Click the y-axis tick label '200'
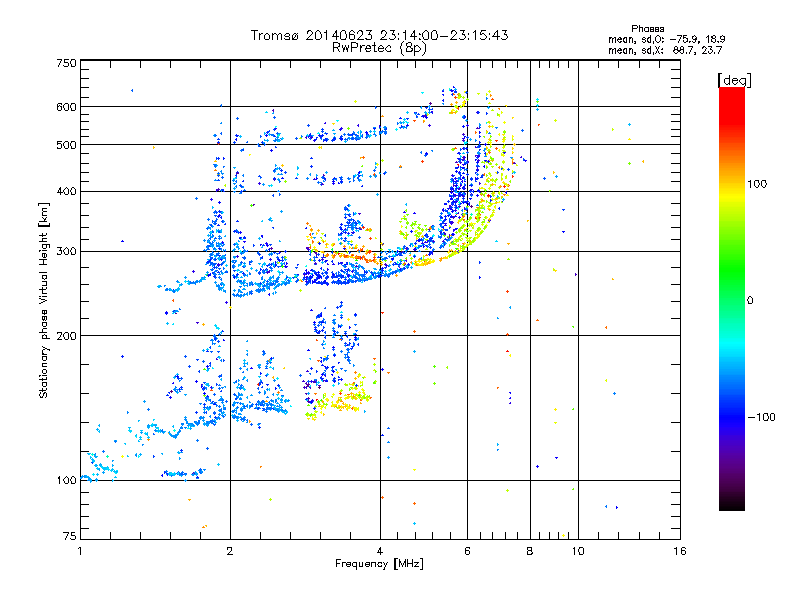800x600 pixels. click(67, 336)
